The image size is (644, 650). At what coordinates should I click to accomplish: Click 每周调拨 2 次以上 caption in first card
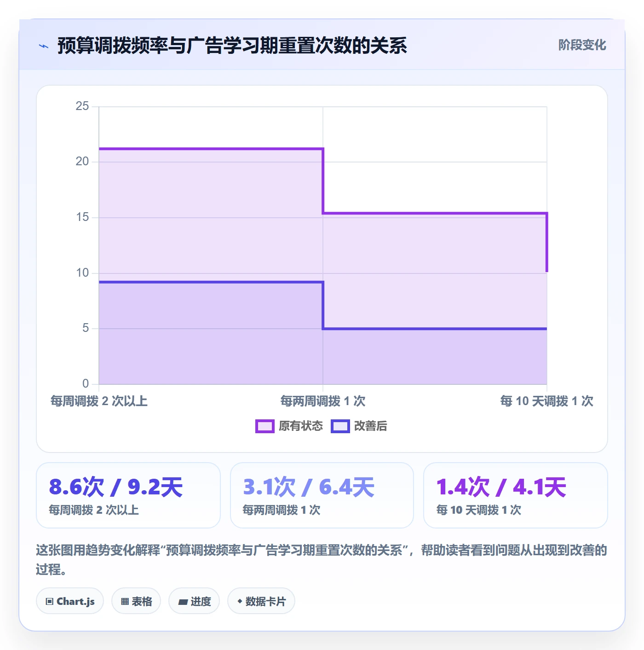tap(94, 510)
